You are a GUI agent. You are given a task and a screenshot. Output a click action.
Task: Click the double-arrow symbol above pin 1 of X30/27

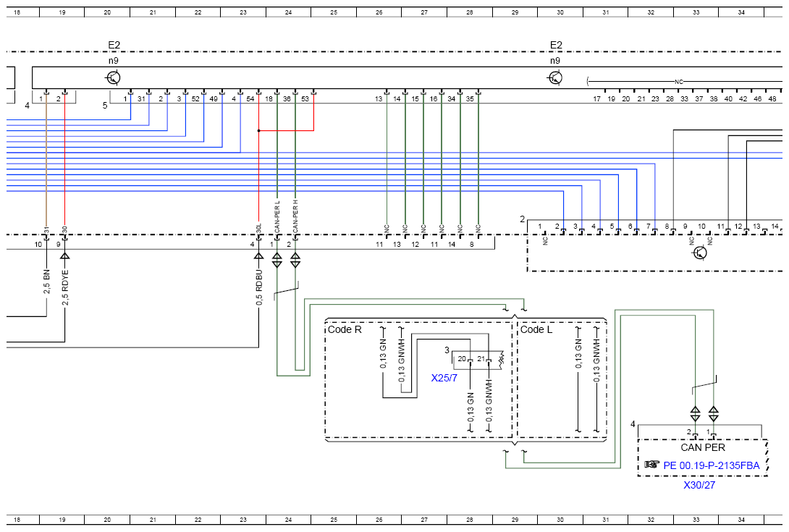714,414
